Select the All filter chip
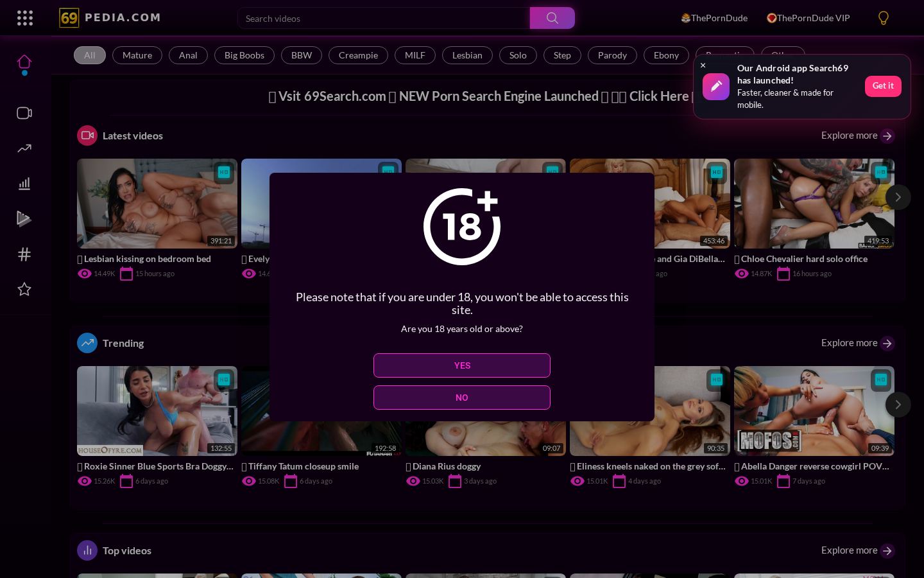The image size is (924, 578). 90,55
